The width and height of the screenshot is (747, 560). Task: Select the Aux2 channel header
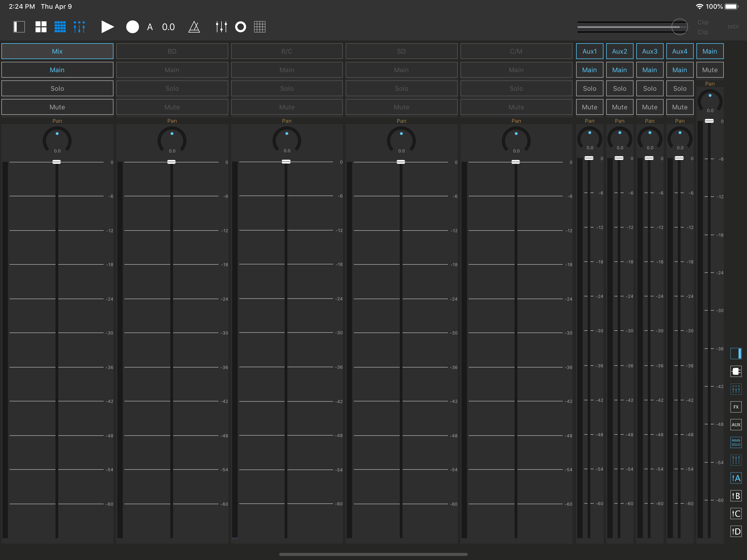[x=620, y=51]
